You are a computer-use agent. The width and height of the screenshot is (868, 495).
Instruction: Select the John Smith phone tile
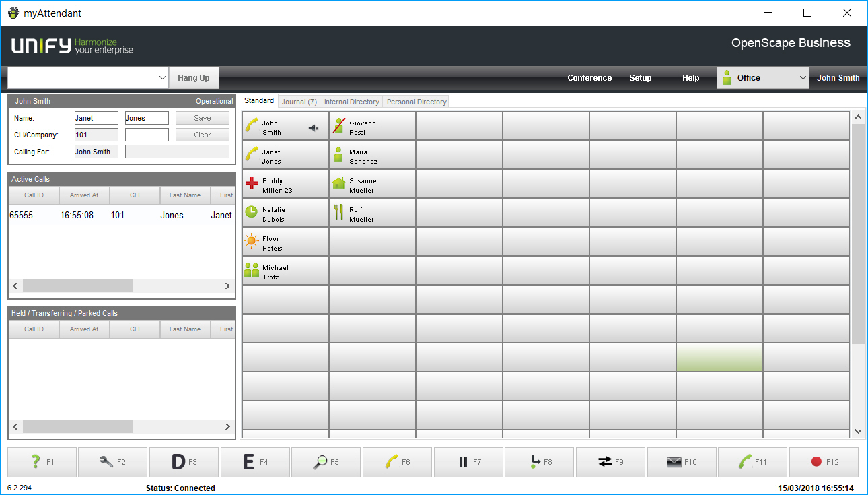click(285, 125)
